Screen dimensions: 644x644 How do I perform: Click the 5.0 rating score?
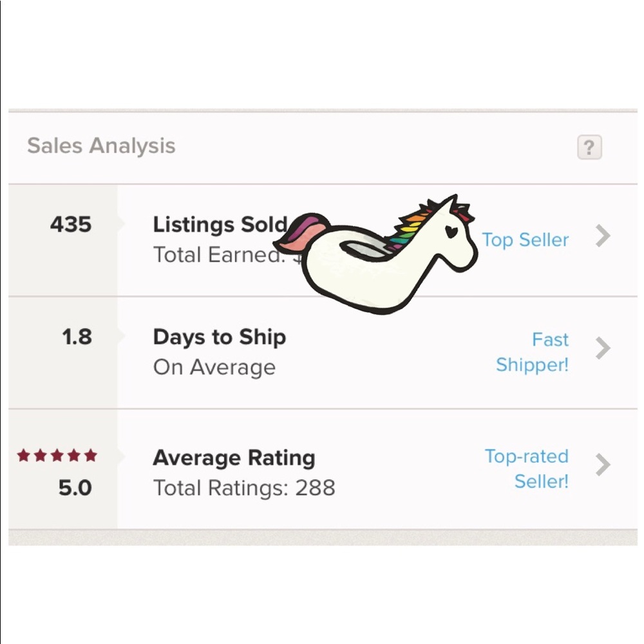(75, 488)
